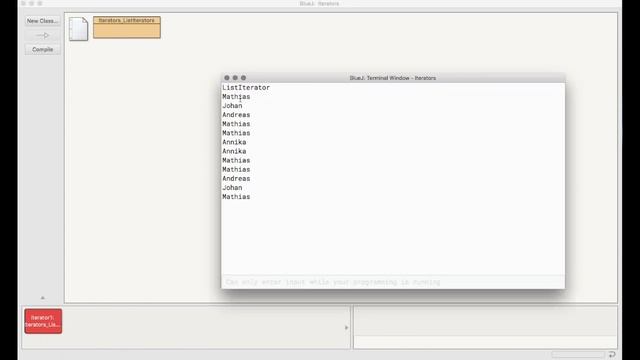Click the first 'Annika' terminal line
The width and height of the screenshot is (640, 360).
[234, 142]
